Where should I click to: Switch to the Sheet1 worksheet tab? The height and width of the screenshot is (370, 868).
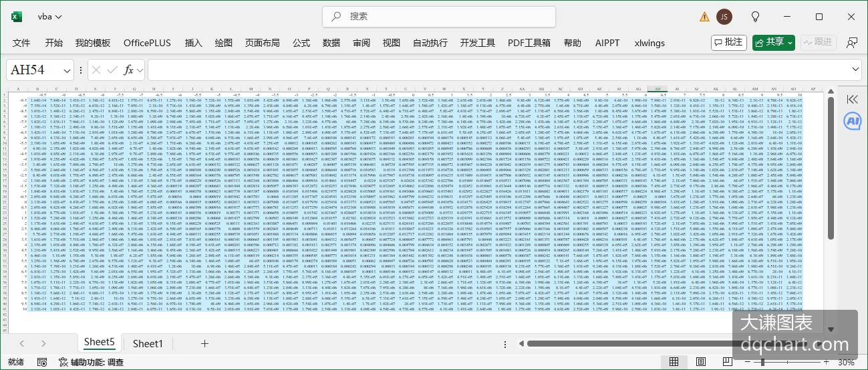coord(148,343)
